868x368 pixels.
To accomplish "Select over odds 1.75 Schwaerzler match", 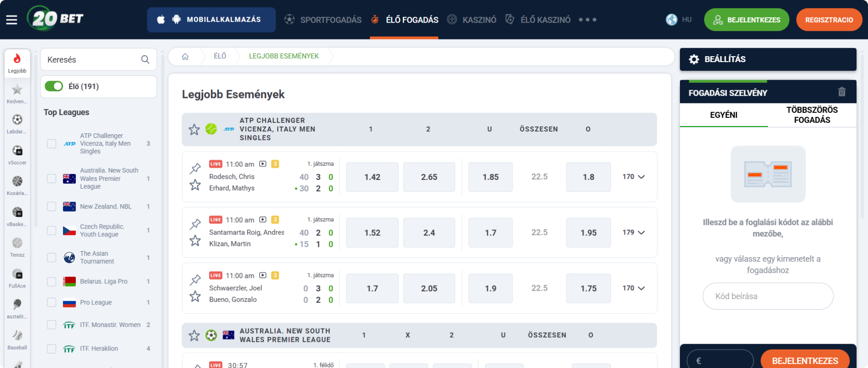I will (588, 288).
